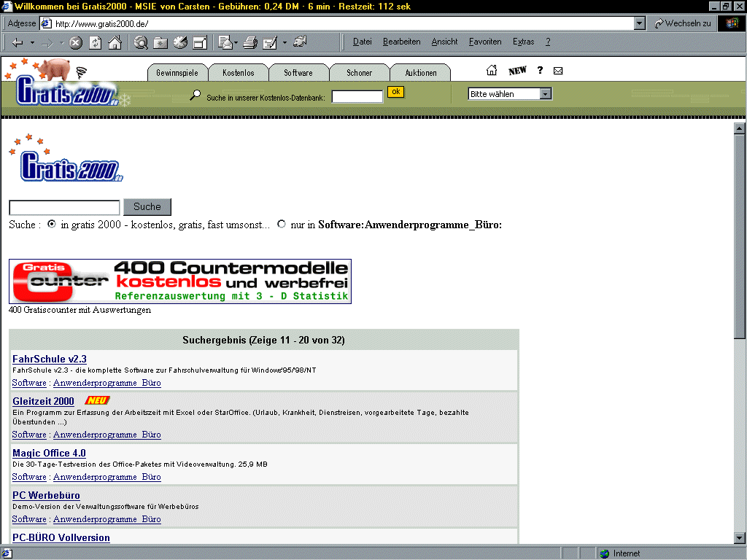Open the History clock toolbar icon
Screen dimensions: 747x560
(x=180, y=43)
